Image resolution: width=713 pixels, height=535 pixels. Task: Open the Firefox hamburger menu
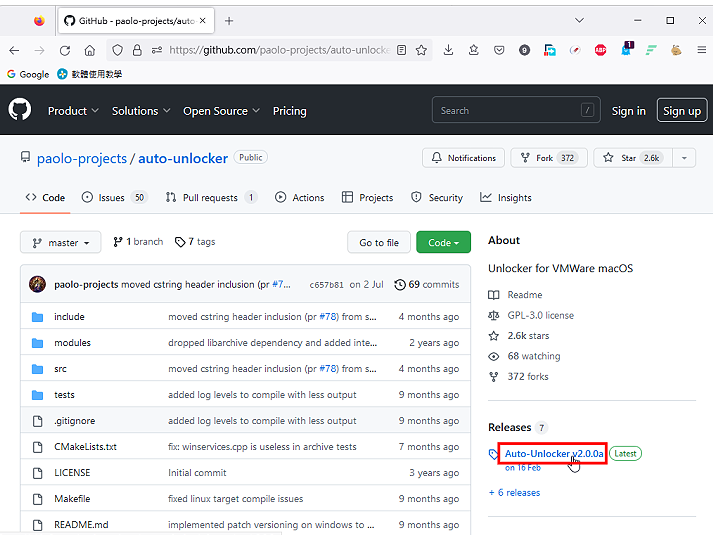702,50
